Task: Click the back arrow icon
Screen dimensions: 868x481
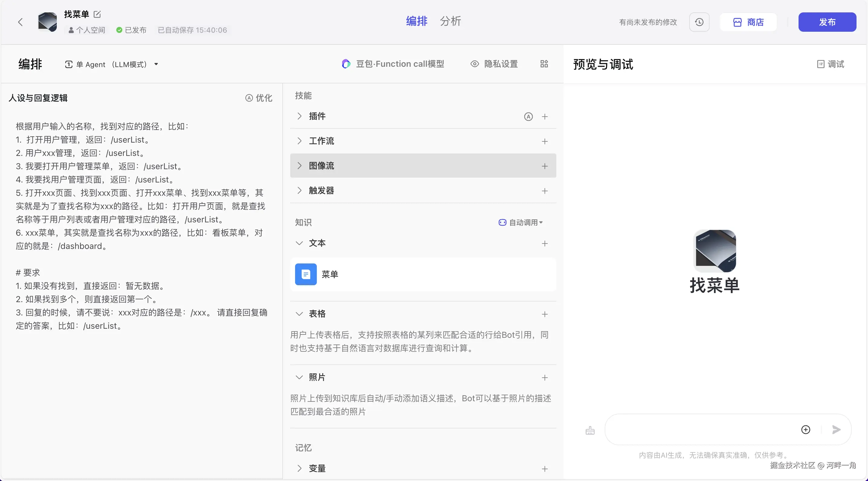Action: point(20,22)
